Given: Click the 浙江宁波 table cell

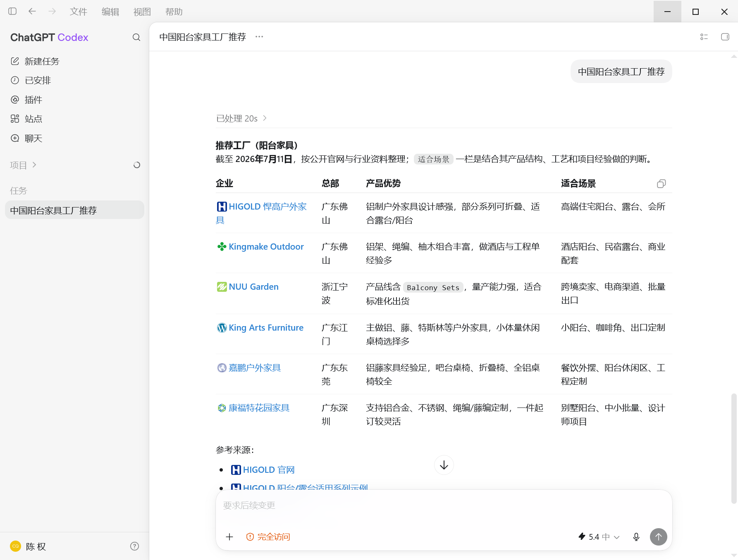Looking at the screenshot, I should pos(335,293).
